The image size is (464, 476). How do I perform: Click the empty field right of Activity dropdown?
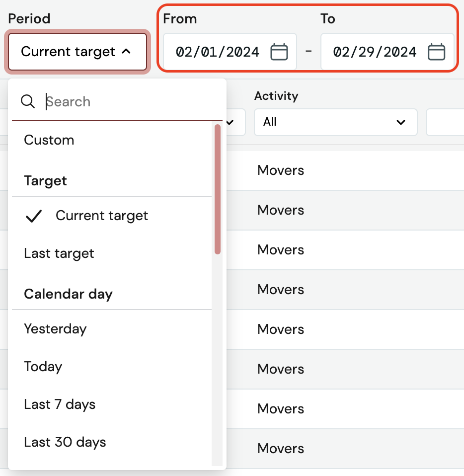(445, 122)
